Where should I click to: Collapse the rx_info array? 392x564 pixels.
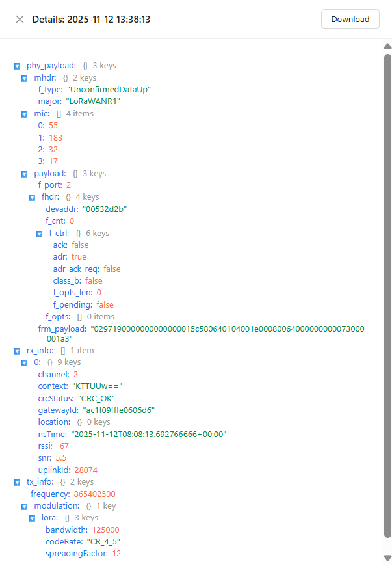pyautogui.click(x=17, y=351)
